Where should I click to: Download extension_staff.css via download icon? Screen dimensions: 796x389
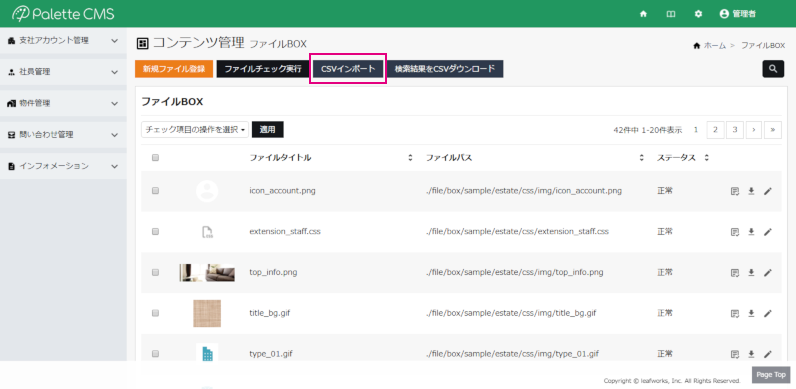tap(751, 232)
